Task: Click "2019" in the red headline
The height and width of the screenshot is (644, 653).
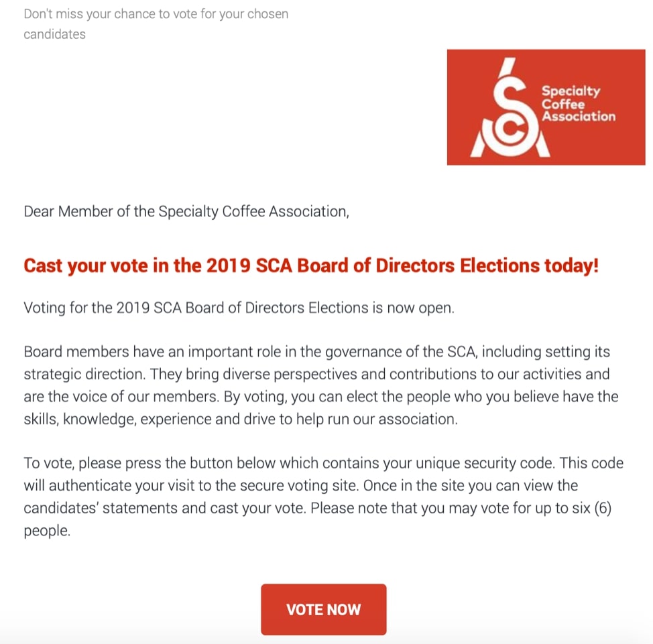Action: [227, 265]
